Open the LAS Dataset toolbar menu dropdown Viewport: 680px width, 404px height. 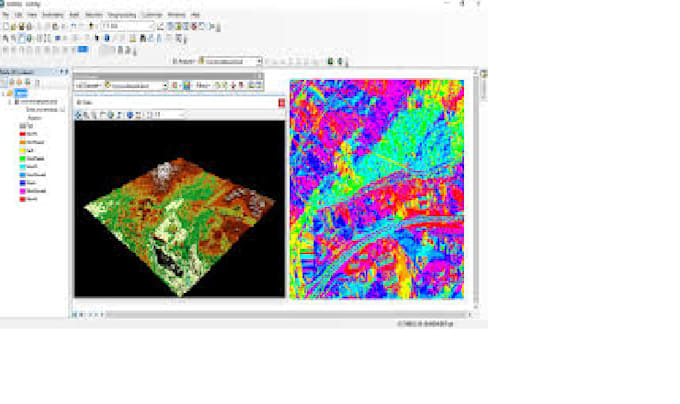[x=88, y=86]
